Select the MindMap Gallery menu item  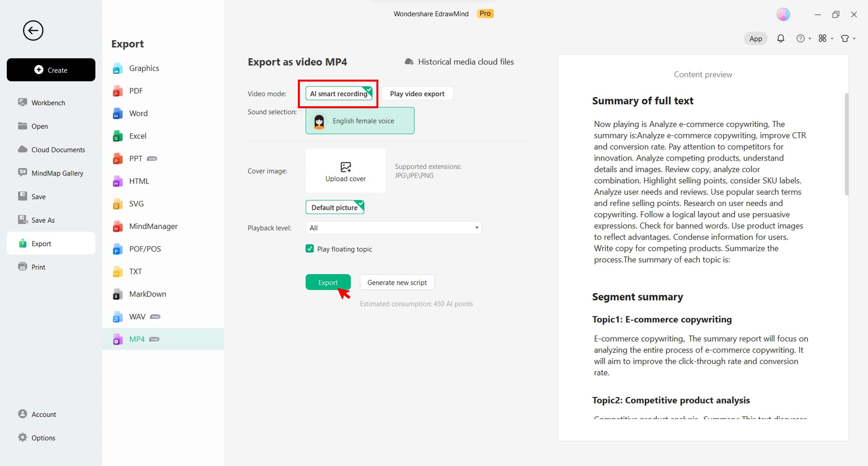[57, 173]
